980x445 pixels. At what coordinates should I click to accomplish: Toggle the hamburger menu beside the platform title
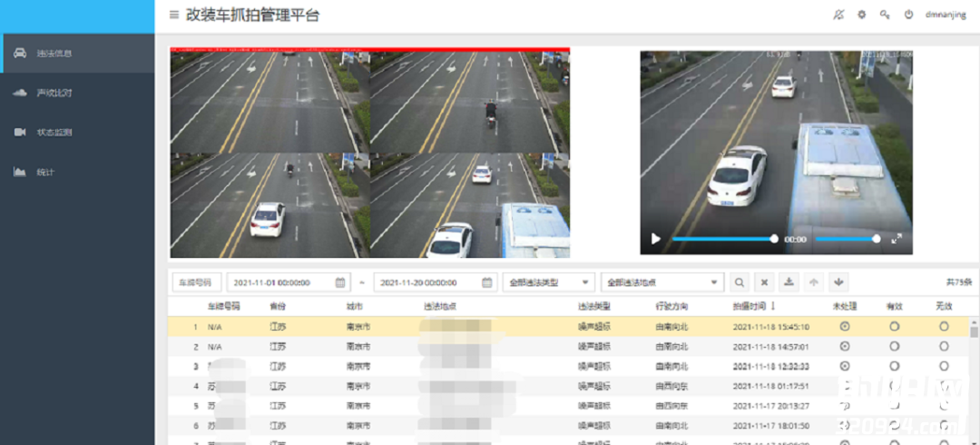(174, 15)
